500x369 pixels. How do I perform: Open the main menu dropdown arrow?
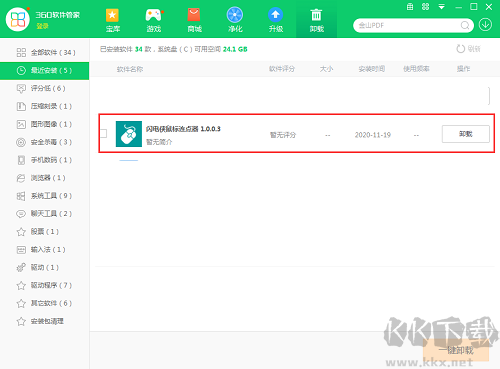(442, 7)
